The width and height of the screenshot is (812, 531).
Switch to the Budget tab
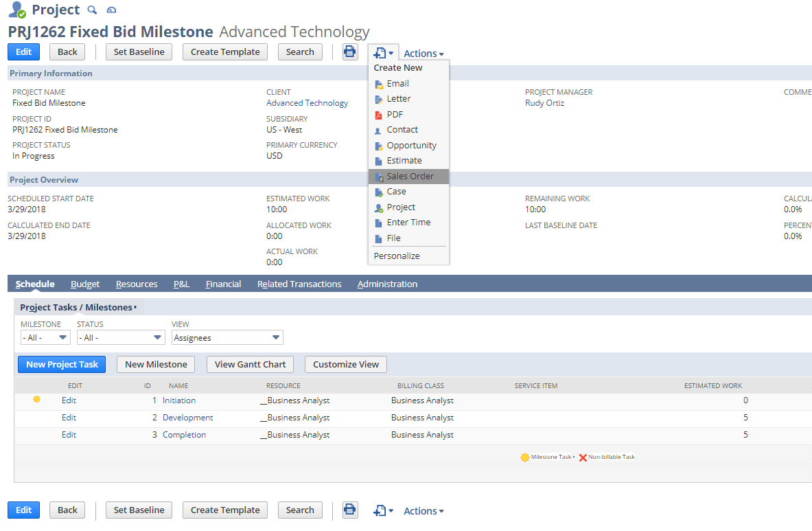tap(84, 284)
